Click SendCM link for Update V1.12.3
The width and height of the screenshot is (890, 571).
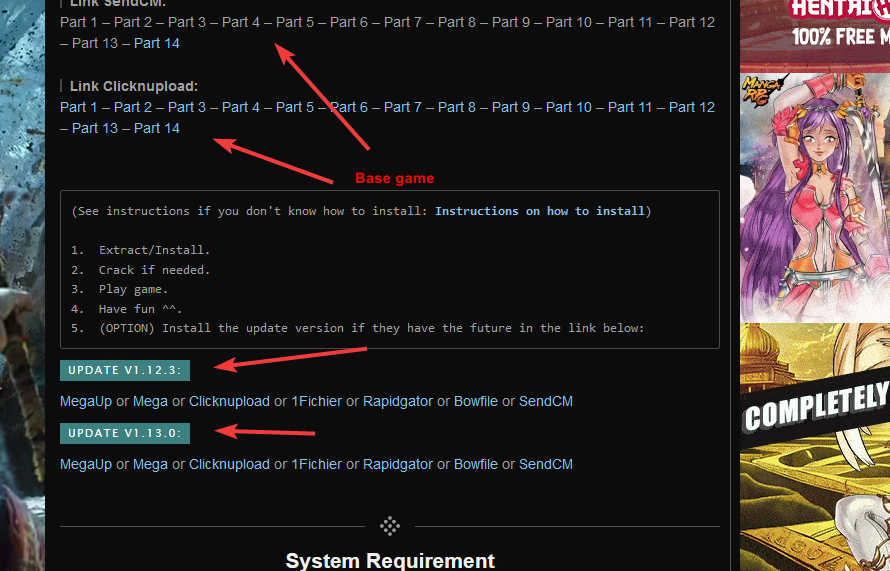click(545, 401)
